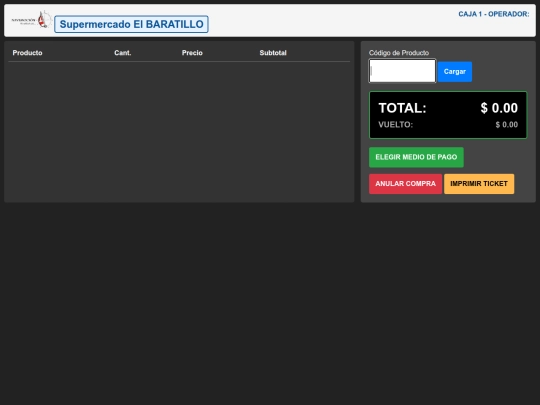Click the Precio column header
This screenshot has height=405, width=540.
point(192,53)
